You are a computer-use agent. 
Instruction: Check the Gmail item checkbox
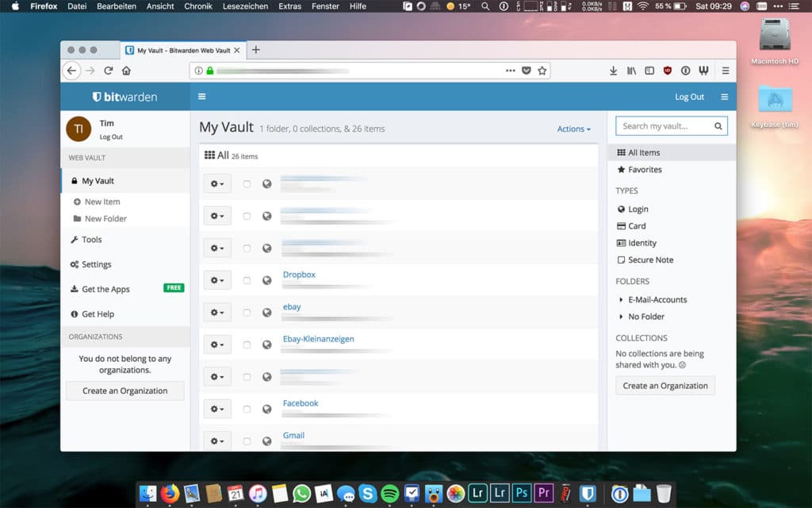[x=247, y=441]
